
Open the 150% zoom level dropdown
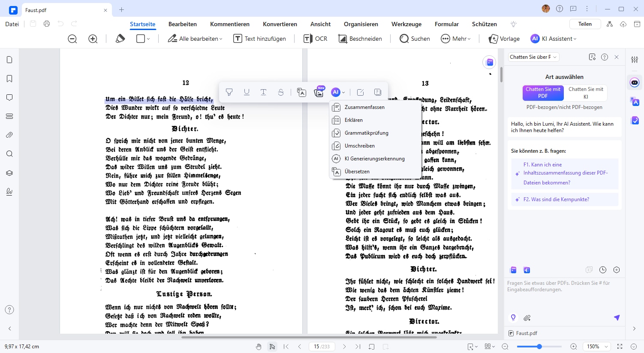pos(597,347)
